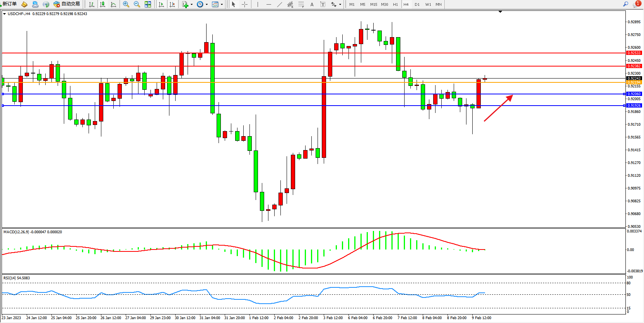Zoom in on the chart
644x323 pixels.
pos(126,4)
